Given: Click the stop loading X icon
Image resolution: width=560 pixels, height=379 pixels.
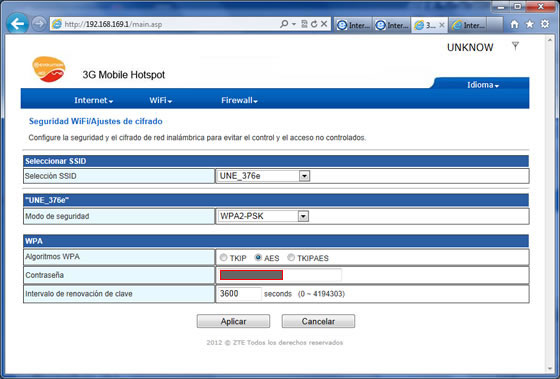Looking at the screenshot, I should click(x=324, y=24).
